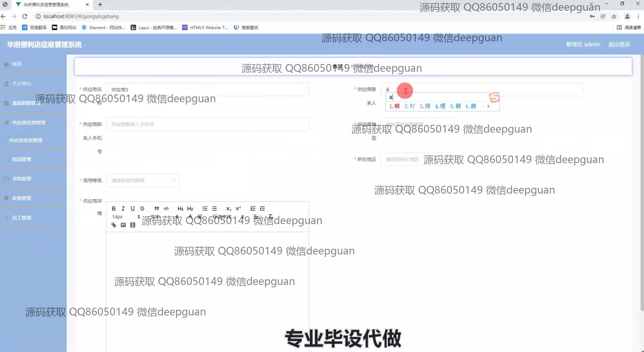
Task: Insert a hyperlink in the editor
Action: 114,225
